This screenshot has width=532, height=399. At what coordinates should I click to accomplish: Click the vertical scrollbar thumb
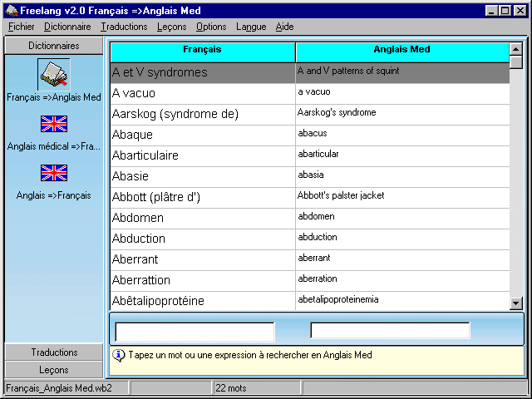[516, 62]
